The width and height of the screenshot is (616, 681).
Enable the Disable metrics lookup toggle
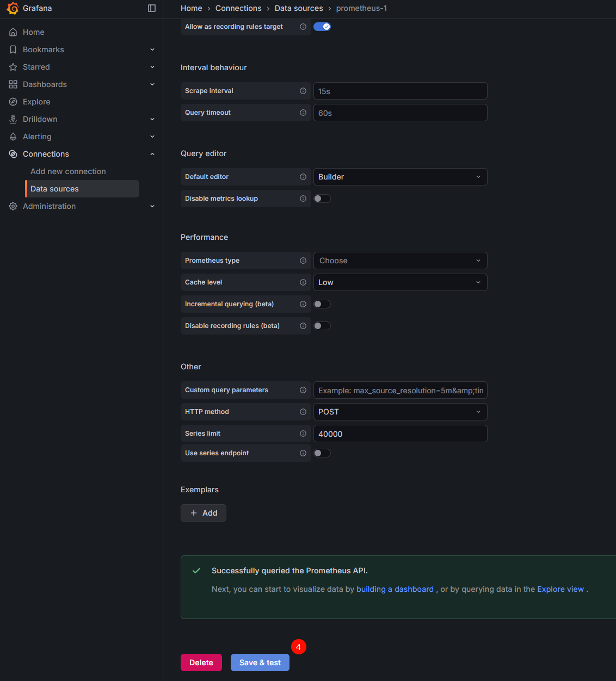(x=322, y=199)
